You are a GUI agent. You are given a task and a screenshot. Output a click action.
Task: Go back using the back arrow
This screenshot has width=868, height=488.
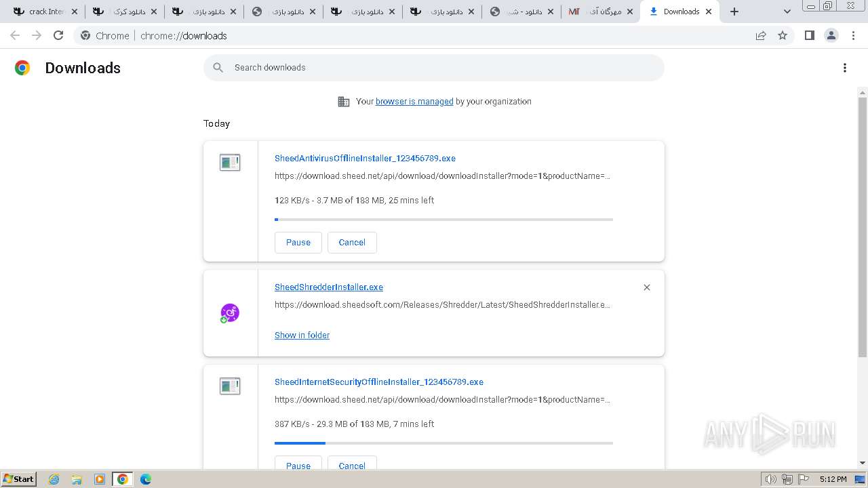(15, 35)
